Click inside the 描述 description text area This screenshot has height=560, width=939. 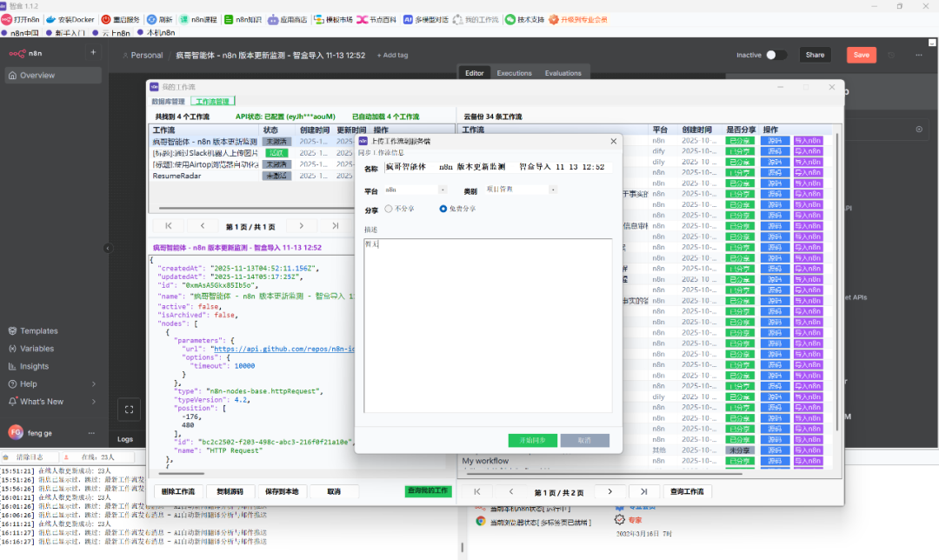488,326
